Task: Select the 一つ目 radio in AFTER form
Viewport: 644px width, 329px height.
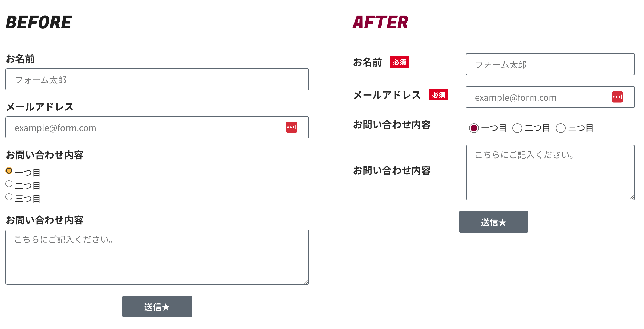Action: [474, 128]
